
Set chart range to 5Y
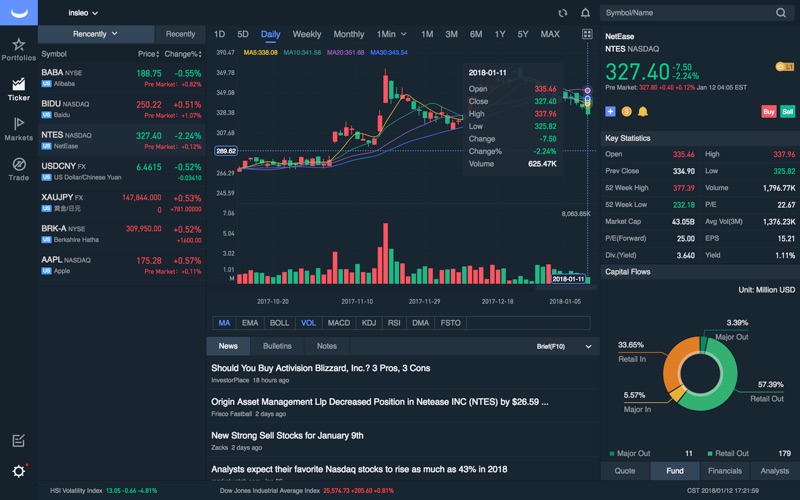point(523,34)
